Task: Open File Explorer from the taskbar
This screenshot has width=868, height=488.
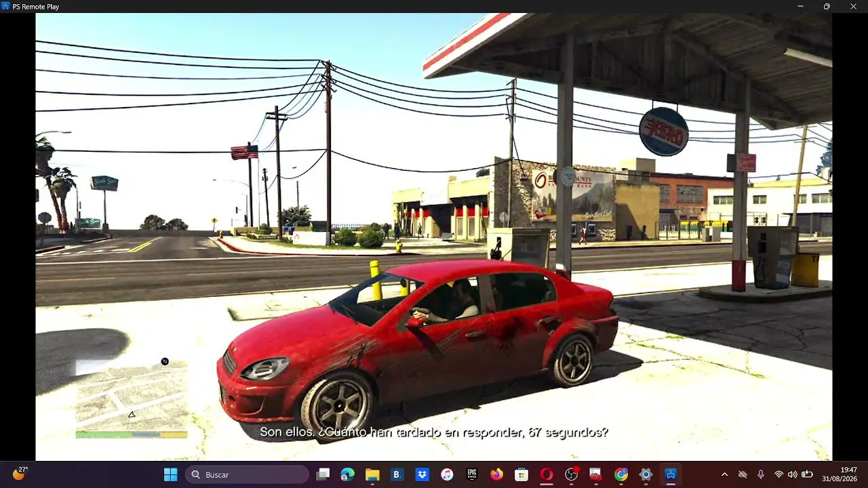Action: (x=372, y=474)
